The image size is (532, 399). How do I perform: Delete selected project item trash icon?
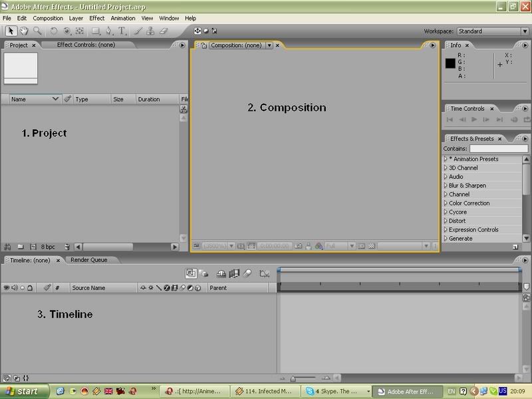click(x=67, y=247)
